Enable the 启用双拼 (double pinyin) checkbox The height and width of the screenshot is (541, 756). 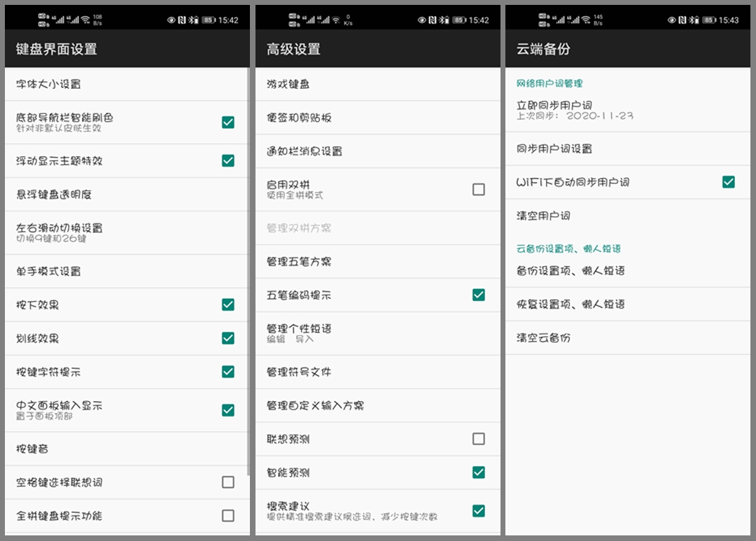coord(479,189)
